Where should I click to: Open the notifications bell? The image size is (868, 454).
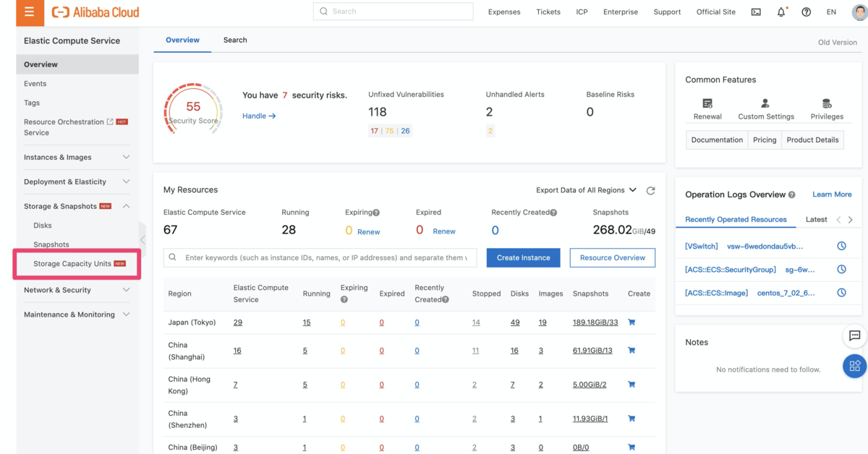[x=781, y=12]
